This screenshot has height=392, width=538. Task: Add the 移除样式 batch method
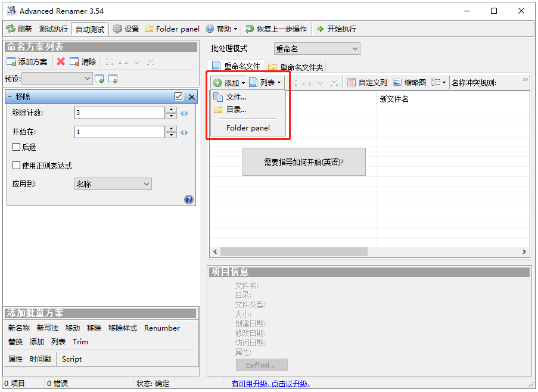tap(123, 328)
